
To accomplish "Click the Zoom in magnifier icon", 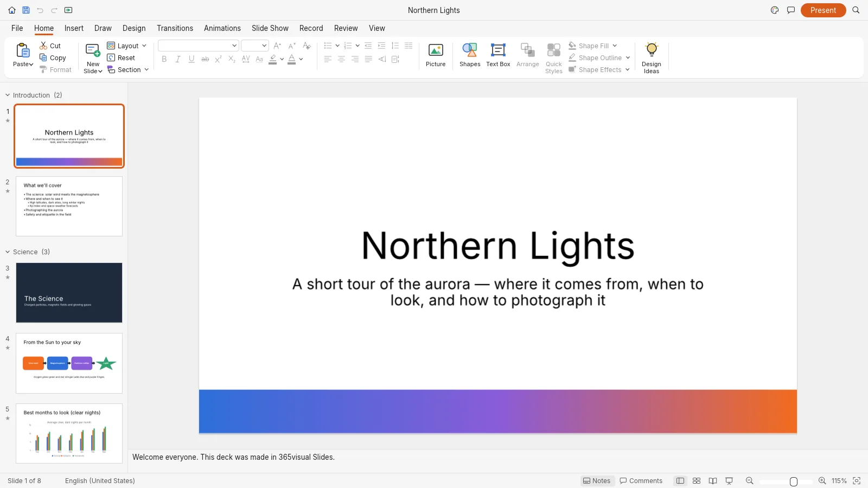I will pos(822,481).
